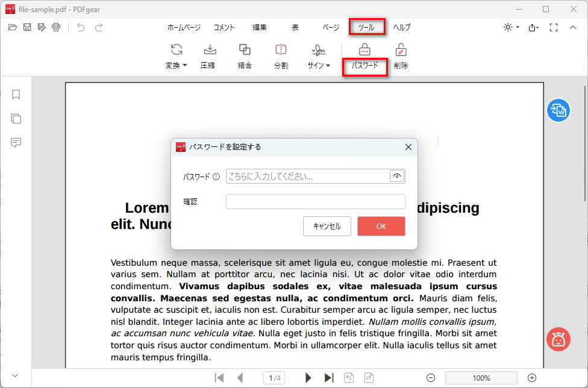Switch to the ページ tab
The image size is (588, 388).
point(329,27)
